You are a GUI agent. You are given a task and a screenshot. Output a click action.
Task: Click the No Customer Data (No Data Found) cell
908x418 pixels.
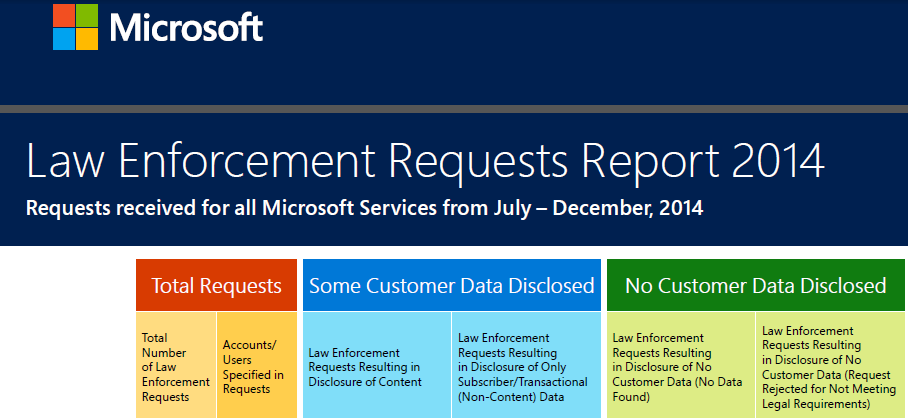(679, 365)
